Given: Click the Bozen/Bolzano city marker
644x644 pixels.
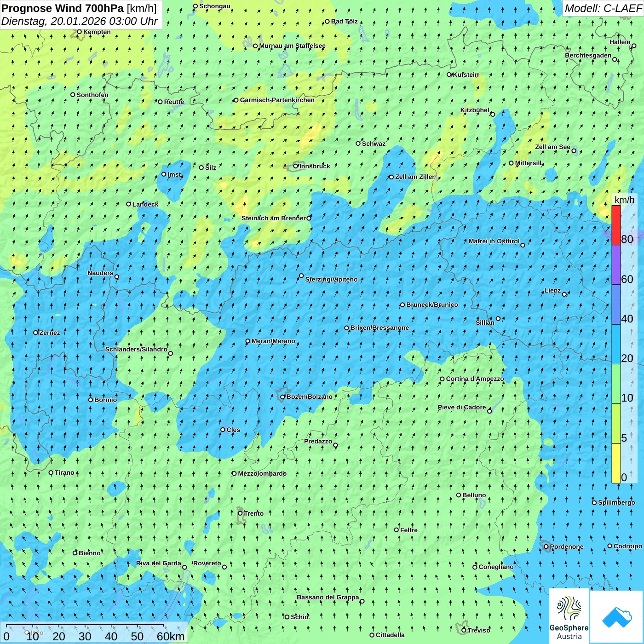Looking at the screenshot, I should 283,397.
